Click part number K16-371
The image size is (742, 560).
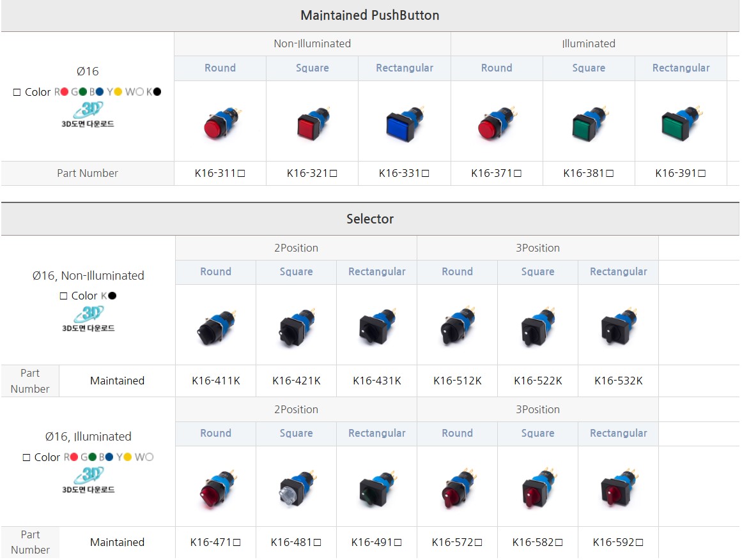tap(497, 173)
